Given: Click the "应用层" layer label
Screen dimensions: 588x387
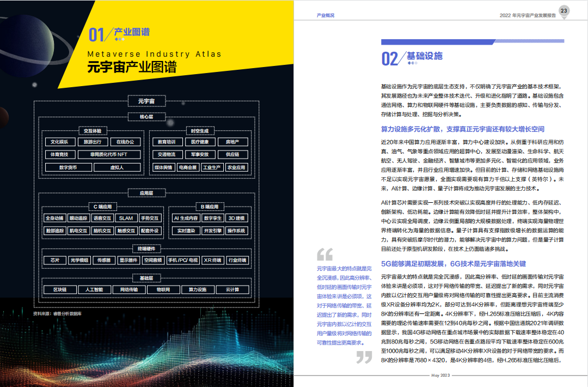Looking at the screenshot, I should pyautogui.click(x=146, y=193).
